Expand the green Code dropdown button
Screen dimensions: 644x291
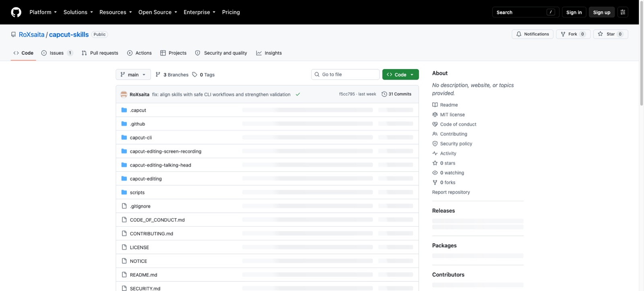coord(400,75)
